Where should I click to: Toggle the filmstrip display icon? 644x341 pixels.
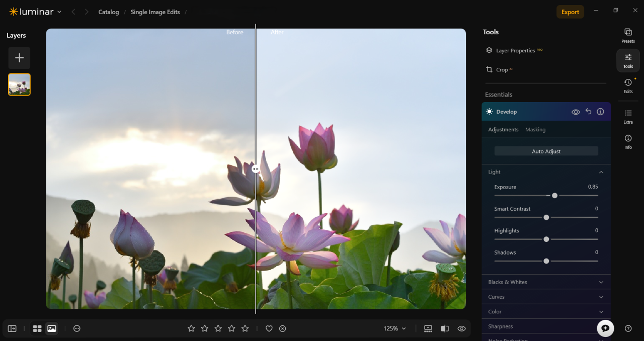(x=428, y=328)
